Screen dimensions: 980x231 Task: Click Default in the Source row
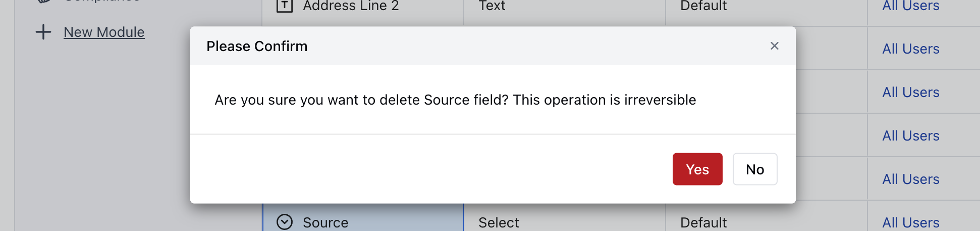[703, 222]
